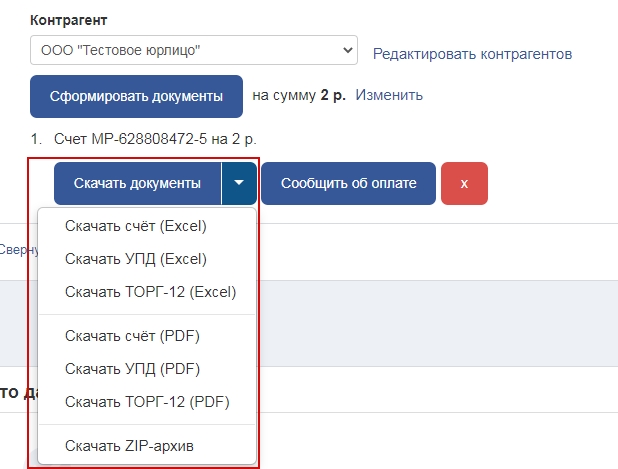The height and width of the screenshot is (469, 618).
Task: Choose Скачать ТОРГ-12 (Excel) from the menu
Action: pyautogui.click(x=147, y=292)
